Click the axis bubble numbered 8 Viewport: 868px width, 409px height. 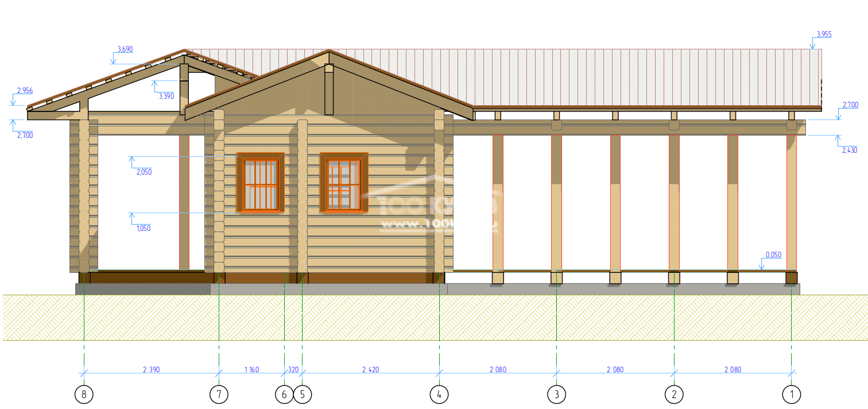click(84, 395)
